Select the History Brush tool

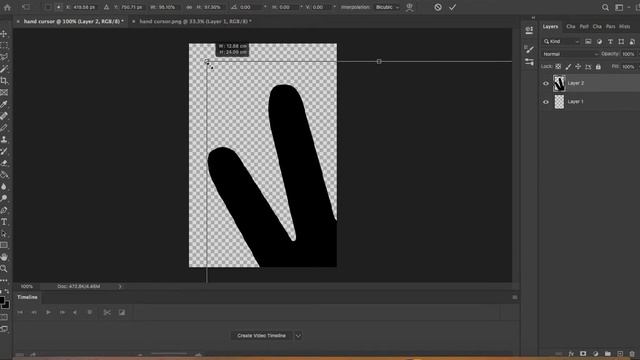(4, 151)
